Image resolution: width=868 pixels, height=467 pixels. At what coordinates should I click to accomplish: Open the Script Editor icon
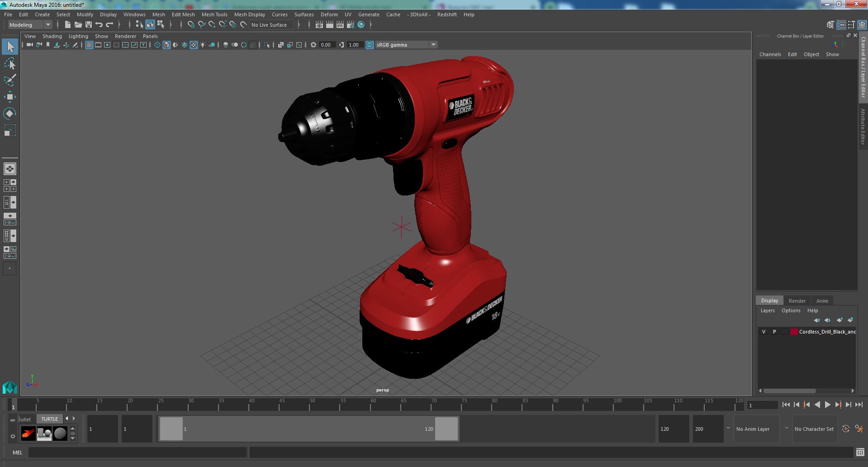(860, 452)
